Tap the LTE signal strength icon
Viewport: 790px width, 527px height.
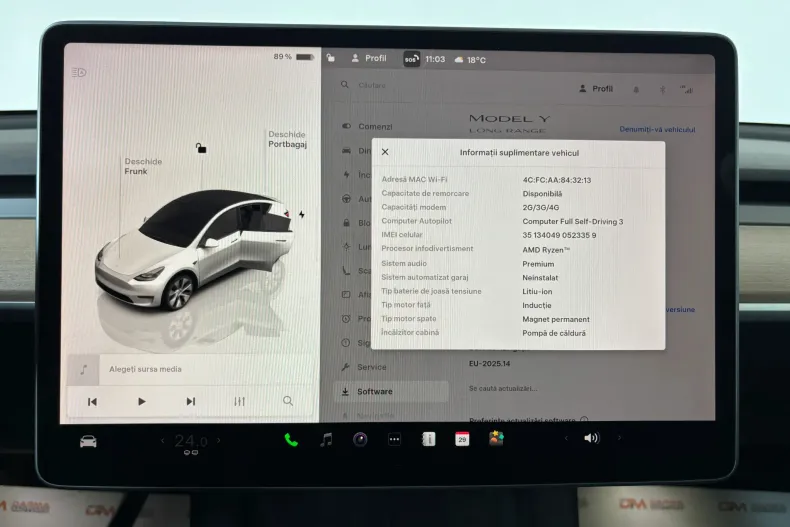(x=686, y=90)
